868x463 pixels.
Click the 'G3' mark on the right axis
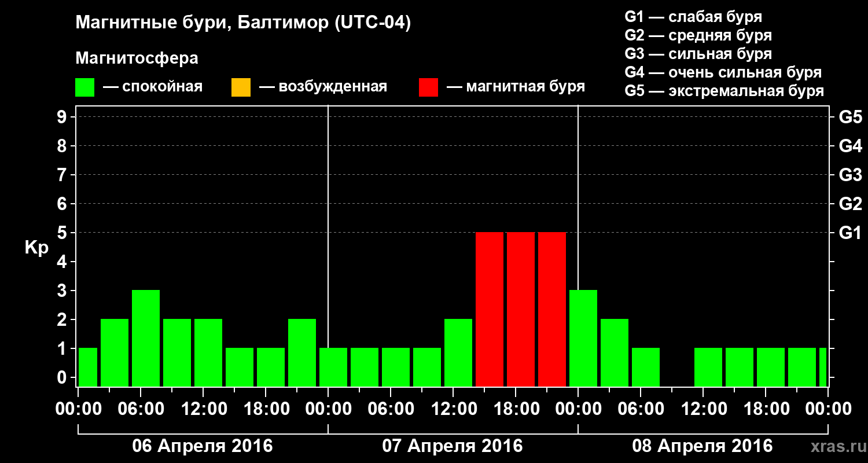click(850, 175)
